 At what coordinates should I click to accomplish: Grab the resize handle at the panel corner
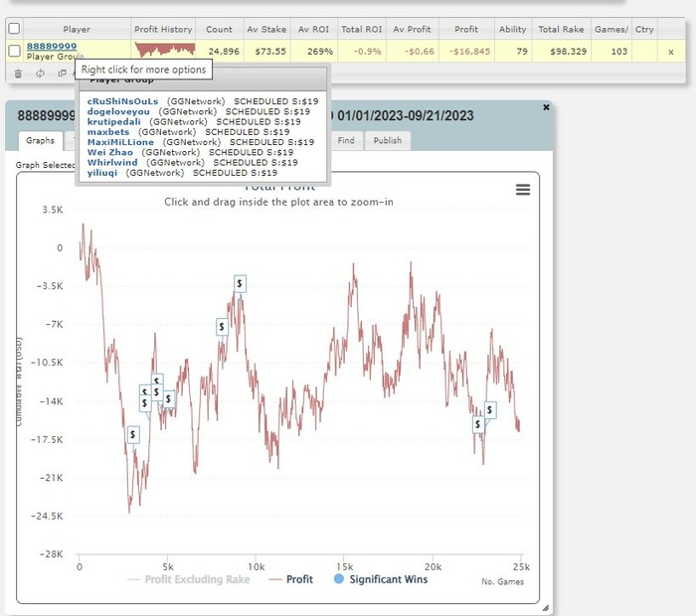[546, 608]
